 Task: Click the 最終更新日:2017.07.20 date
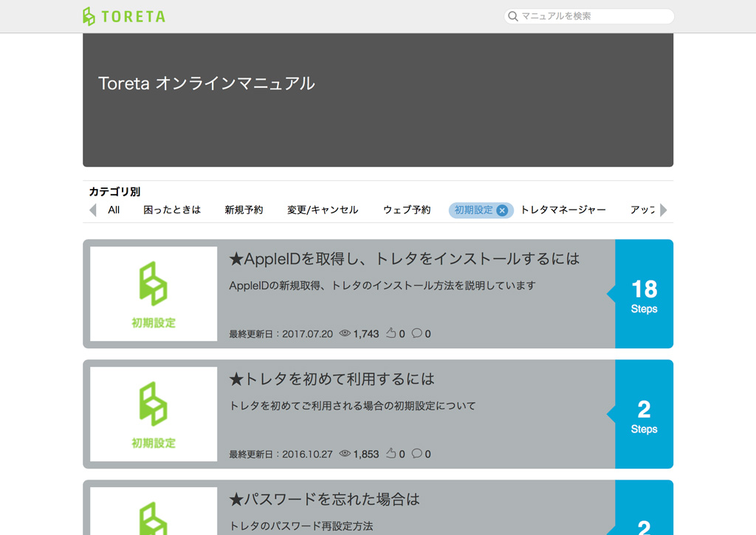(281, 334)
